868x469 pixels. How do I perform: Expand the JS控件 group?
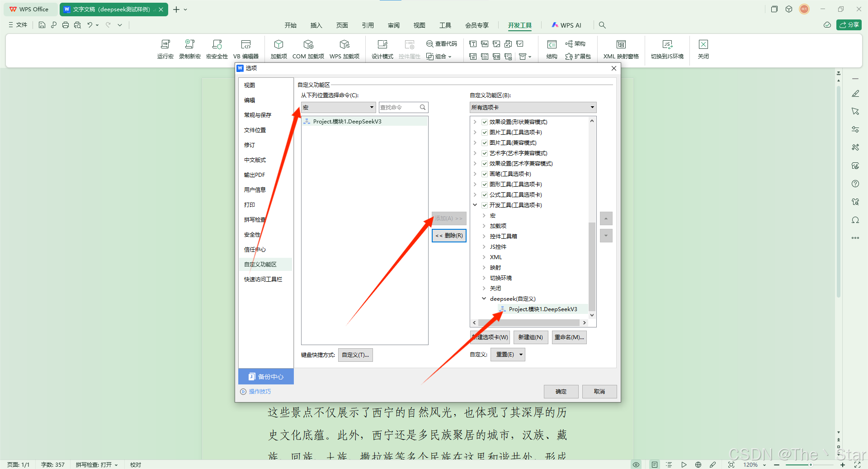[x=484, y=246]
